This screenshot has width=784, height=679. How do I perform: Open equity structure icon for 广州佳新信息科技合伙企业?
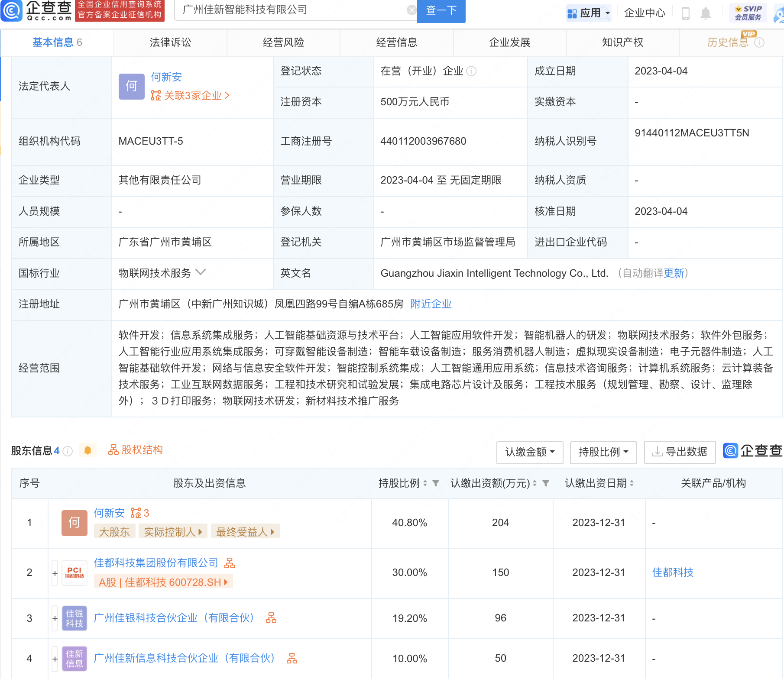click(x=292, y=659)
